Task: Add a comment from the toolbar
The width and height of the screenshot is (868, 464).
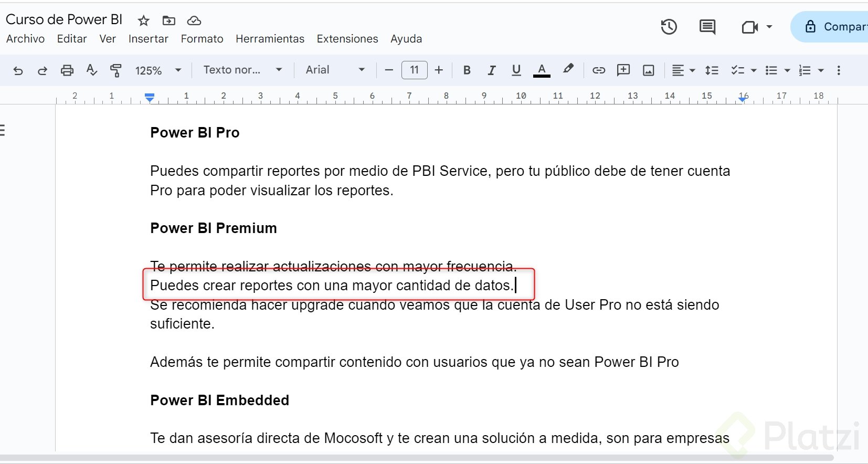Action: tap(623, 70)
